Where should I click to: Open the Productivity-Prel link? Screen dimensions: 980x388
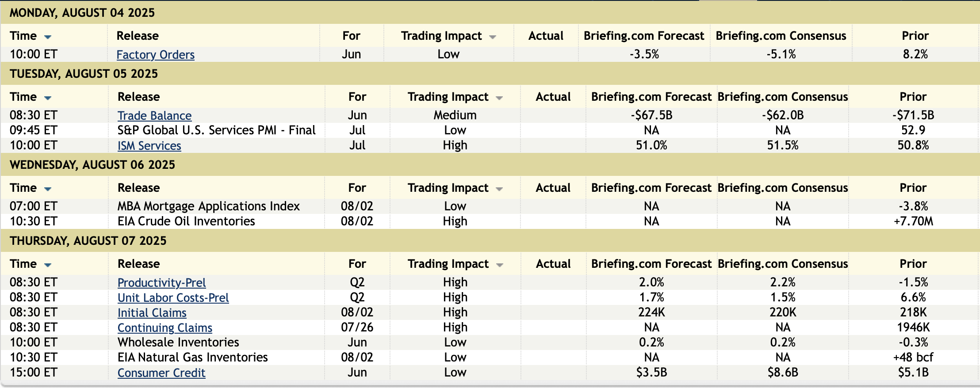[161, 283]
